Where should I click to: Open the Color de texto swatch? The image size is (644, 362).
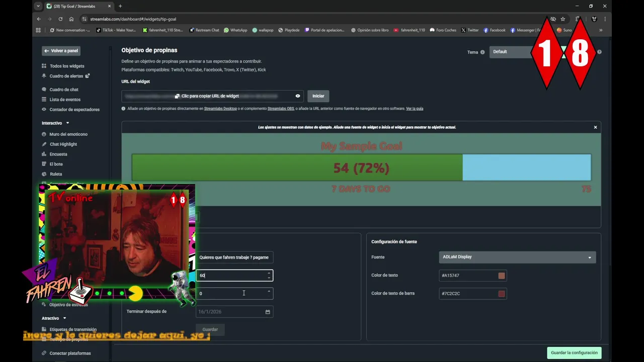point(502,276)
